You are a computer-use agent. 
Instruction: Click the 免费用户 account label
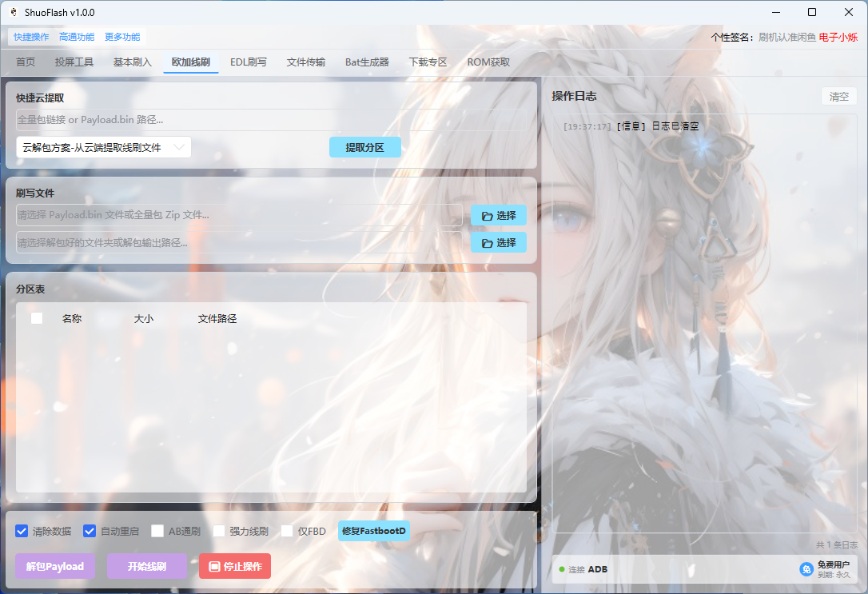tap(833, 564)
